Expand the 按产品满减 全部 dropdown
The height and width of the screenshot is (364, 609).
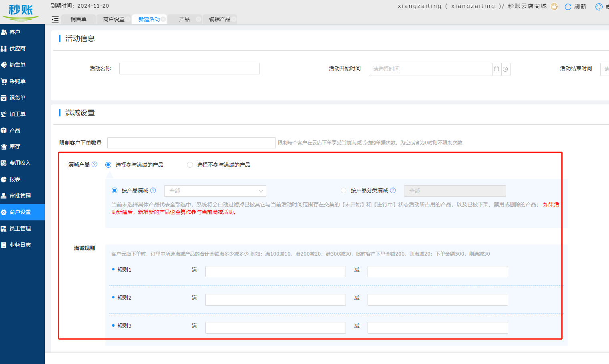click(x=215, y=191)
